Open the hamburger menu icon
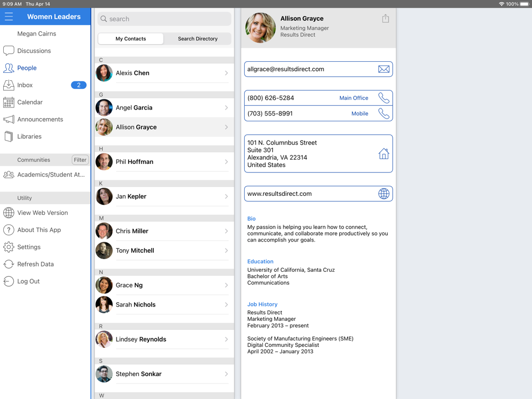This screenshot has width=532, height=399. 9,16
